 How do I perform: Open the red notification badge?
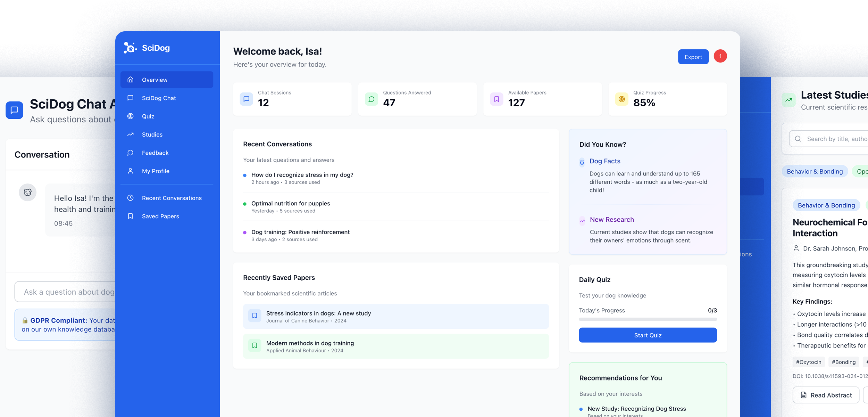click(720, 56)
